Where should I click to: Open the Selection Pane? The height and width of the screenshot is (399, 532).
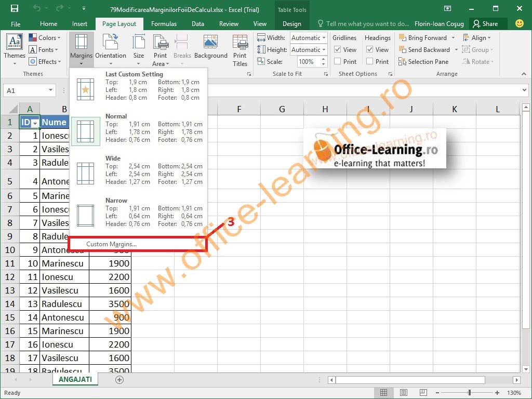[x=423, y=61]
